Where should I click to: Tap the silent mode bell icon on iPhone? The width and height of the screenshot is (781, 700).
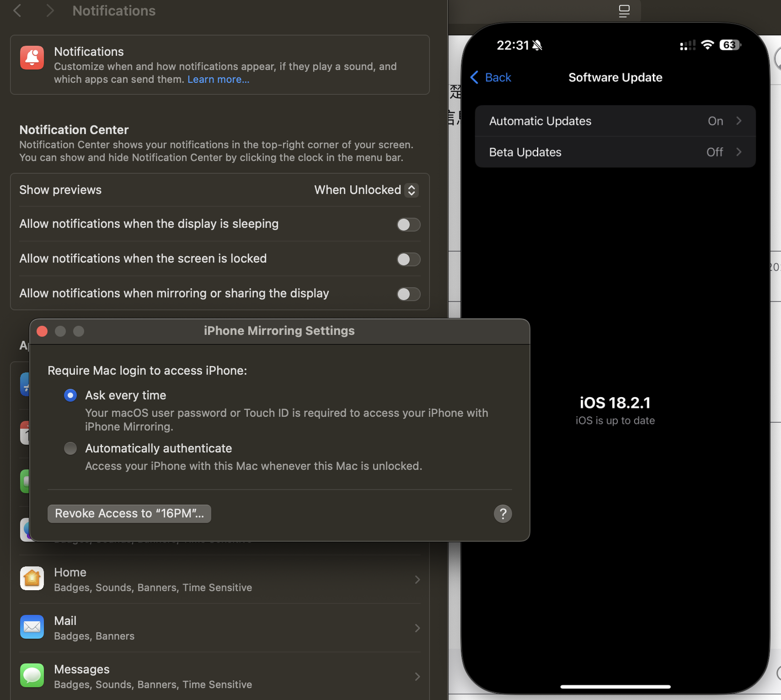(x=537, y=45)
